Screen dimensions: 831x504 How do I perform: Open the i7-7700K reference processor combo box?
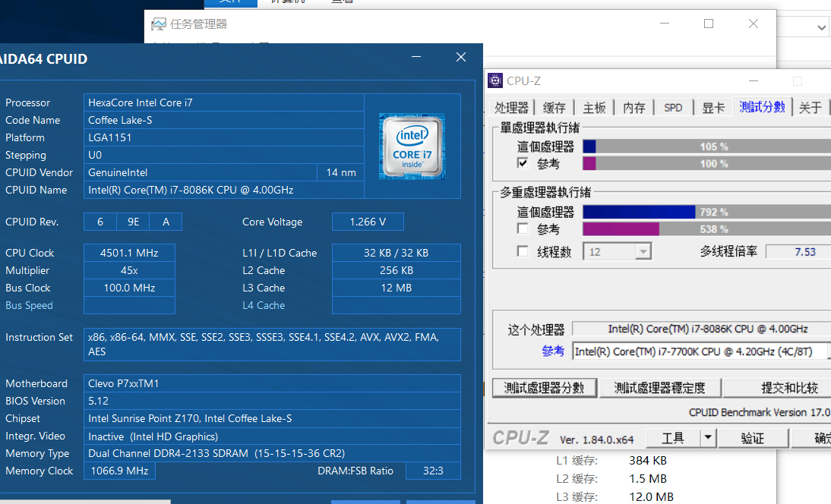(700, 351)
